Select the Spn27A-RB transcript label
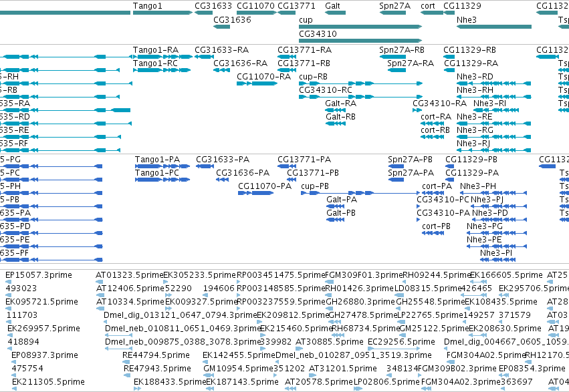Image resolution: width=569 pixels, height=392 pixels. pos(402,49)
